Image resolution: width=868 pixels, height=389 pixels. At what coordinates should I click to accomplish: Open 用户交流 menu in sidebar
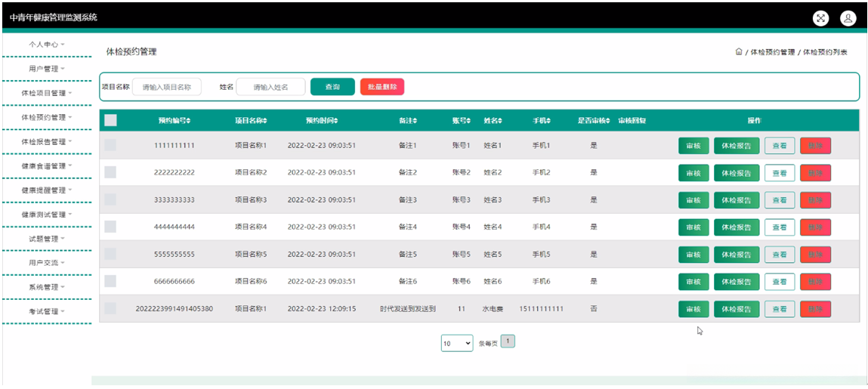click(x=47, y=263)
